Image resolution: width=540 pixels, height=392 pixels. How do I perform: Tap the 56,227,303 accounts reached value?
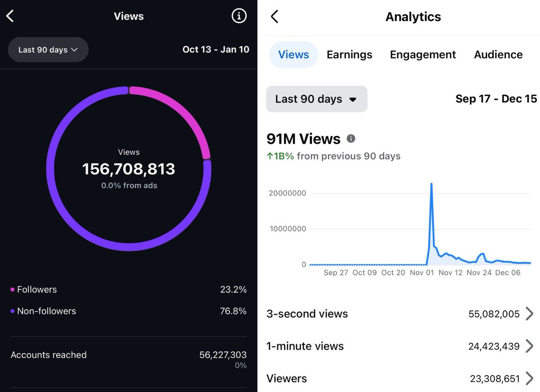223,355
